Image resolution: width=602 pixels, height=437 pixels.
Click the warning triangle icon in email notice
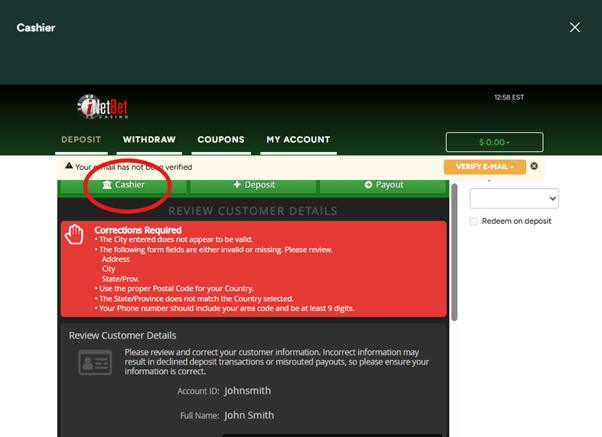(68, 167)
